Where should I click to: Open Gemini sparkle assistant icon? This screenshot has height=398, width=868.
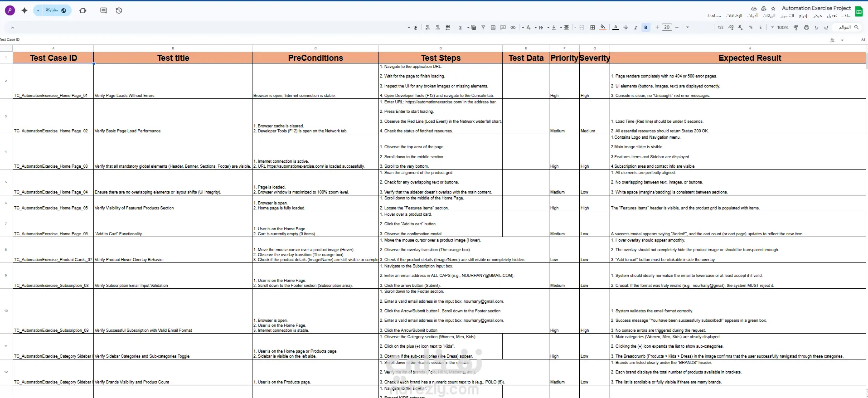coord(24,10)
